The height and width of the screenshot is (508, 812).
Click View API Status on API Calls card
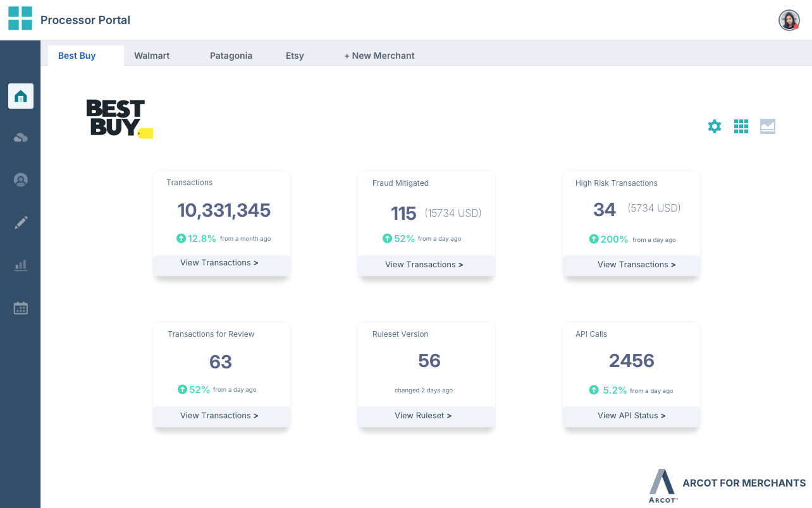point(631,416)
